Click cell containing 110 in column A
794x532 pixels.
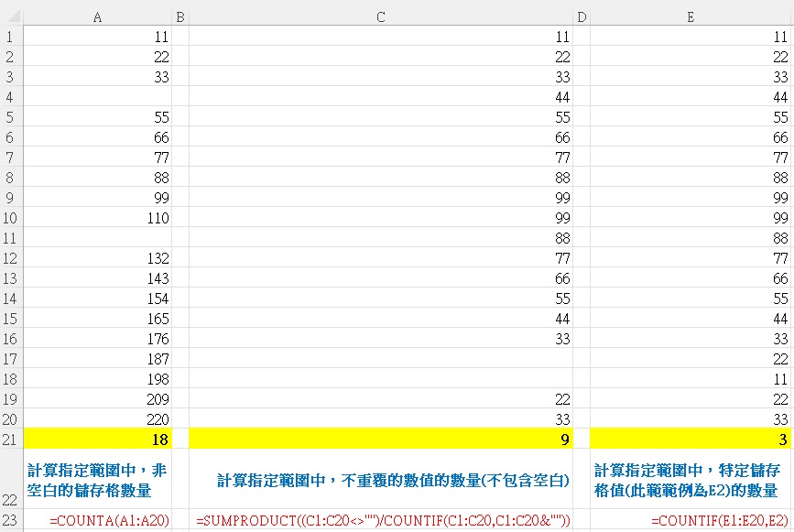tap(97, 218)
